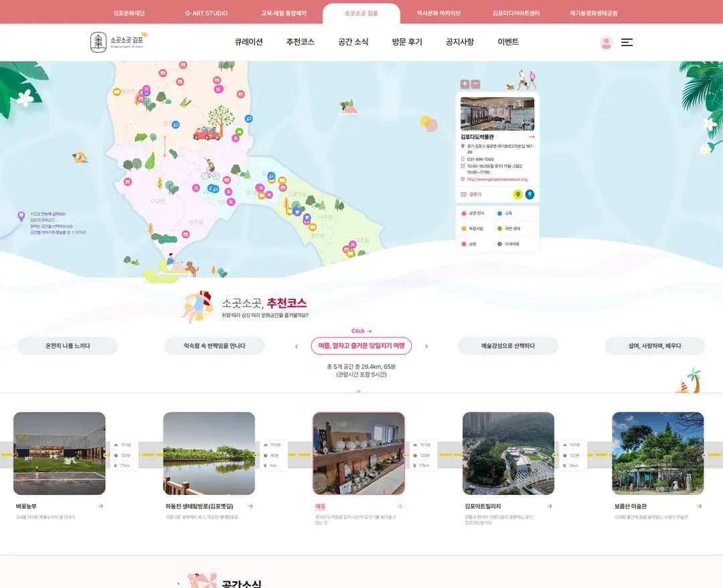Zoom out the map with minus button
The width and height of the screenshot is (723, 588).
tap(476, 84)
